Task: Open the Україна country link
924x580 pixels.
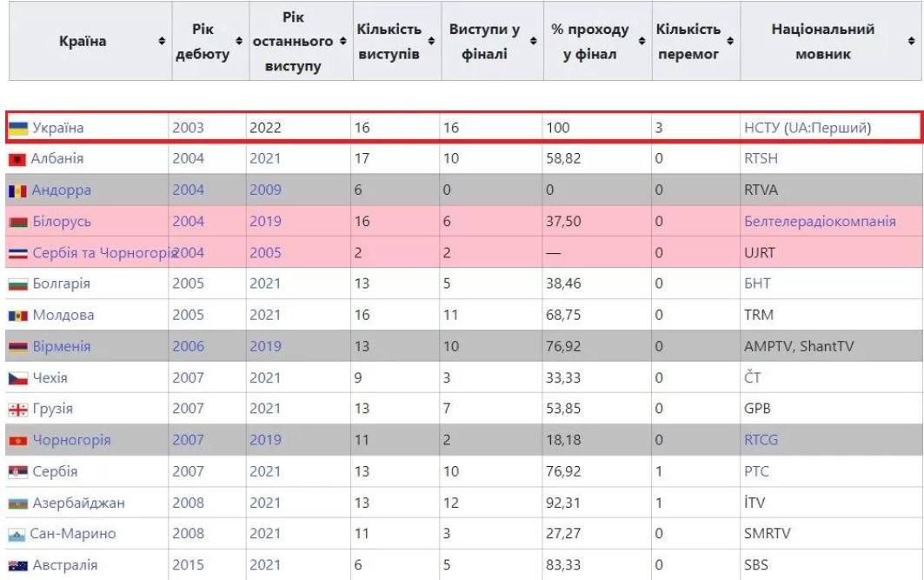Action: click(57, 129)
